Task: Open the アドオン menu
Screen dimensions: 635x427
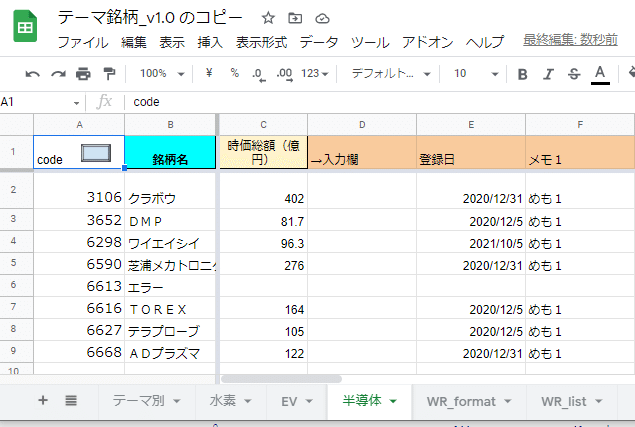Action: (427, 42)
